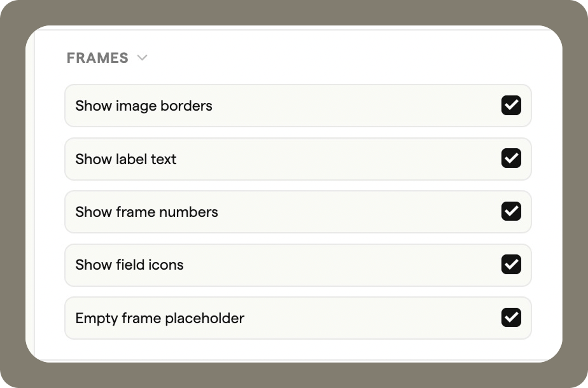Click the checkmark icon beside Show image borders

pyautogui.click(x=512, y=106)
